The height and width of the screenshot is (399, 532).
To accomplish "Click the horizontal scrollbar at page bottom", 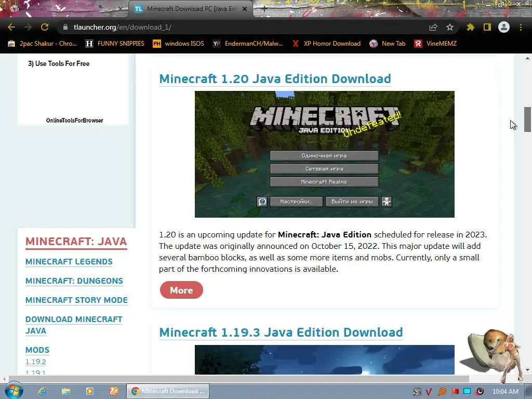I will 239,379.
